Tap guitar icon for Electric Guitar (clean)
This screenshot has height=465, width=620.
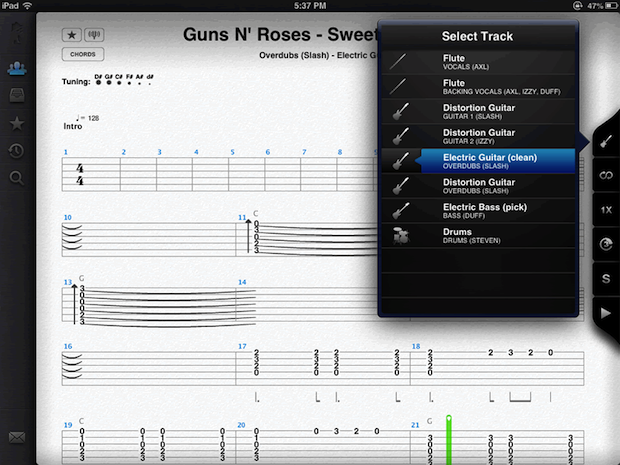pyautogui.click(x=401, y=161)
